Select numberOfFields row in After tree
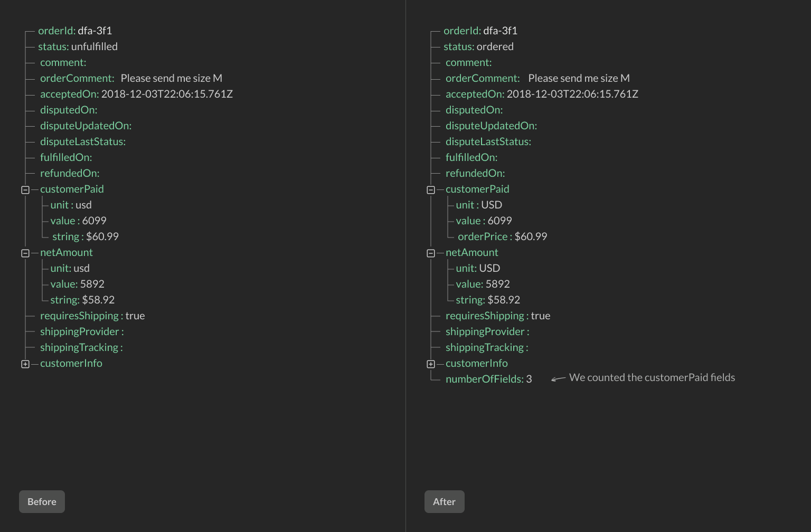The image size is (811, 532). (x=488, y=379)
